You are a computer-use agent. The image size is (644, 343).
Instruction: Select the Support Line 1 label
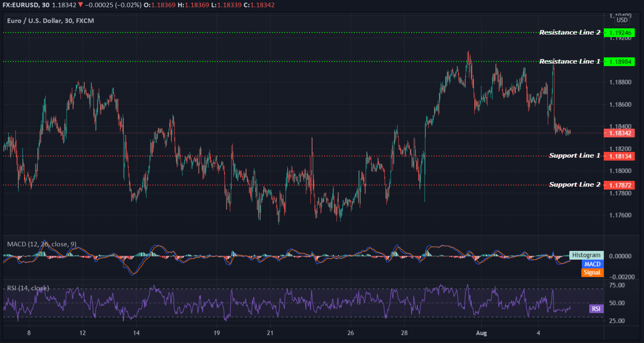pos(575,155)
